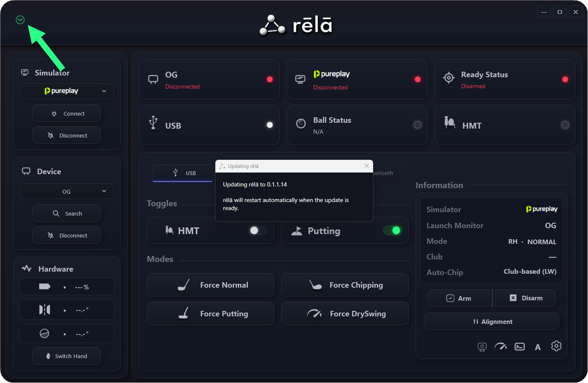The height and width of the screenshot is (383, 588).
Task: Click the Force Putting putter icon
Action: 183,313
